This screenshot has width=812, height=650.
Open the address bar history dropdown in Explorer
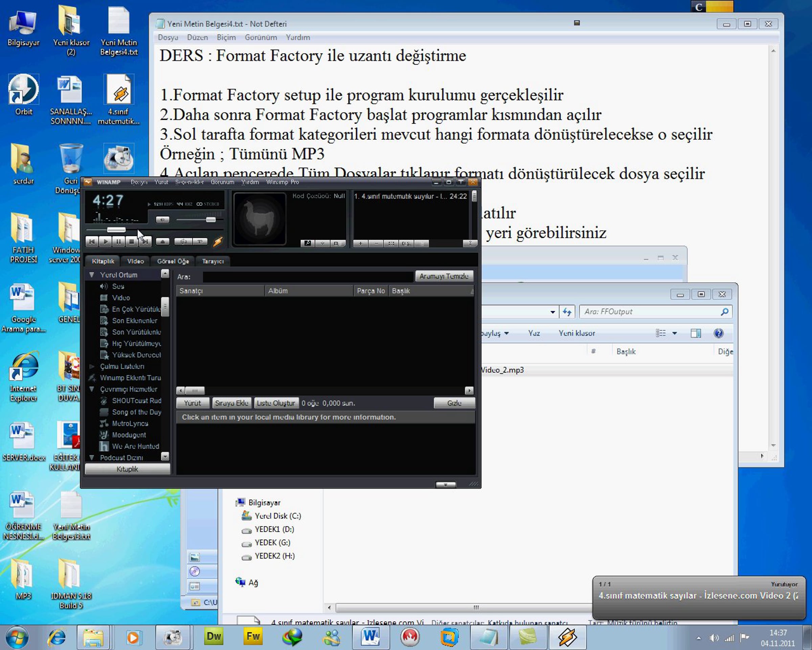(552, 311)
